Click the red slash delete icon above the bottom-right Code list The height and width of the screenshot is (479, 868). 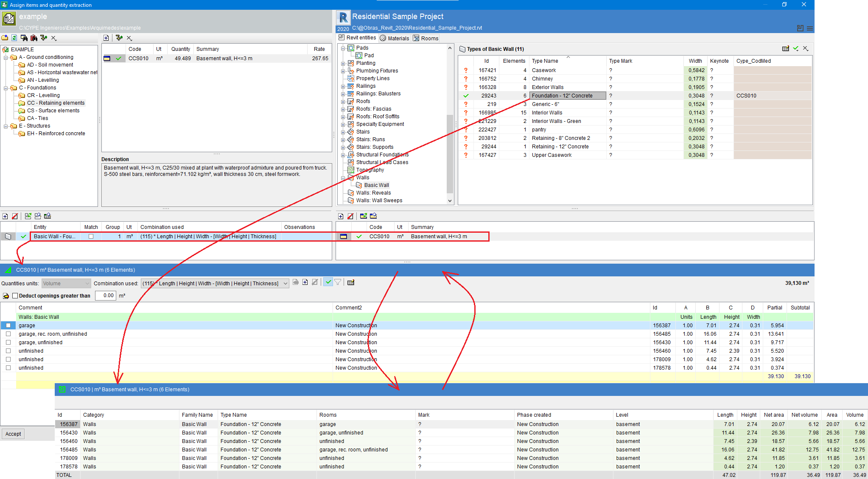(350, 216)
